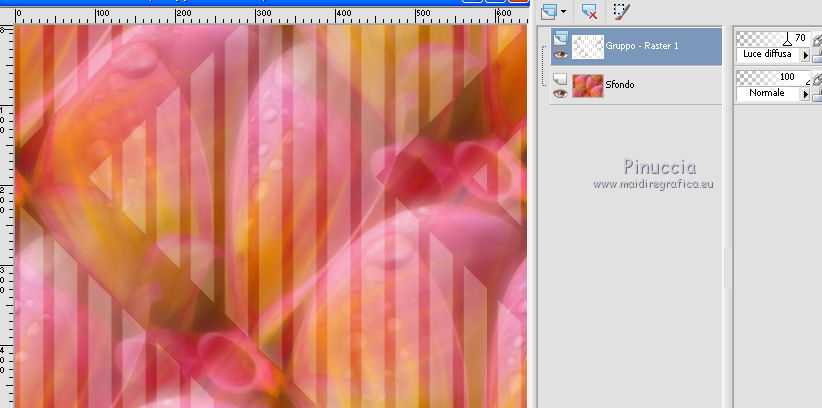Hide the Gruppo - Raster 1 layer via its eye
The image size is (822, 408).
(x=560, y=54)
